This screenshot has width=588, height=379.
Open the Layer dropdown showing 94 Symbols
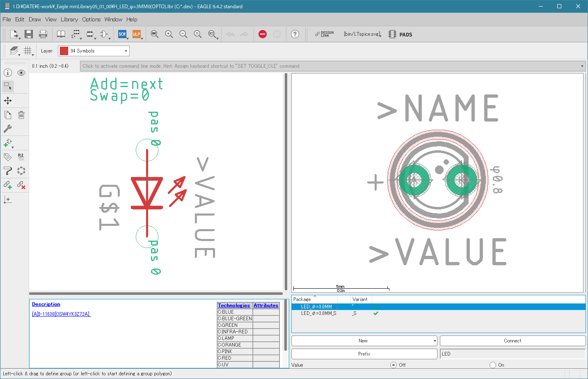[x=94, y=51]
